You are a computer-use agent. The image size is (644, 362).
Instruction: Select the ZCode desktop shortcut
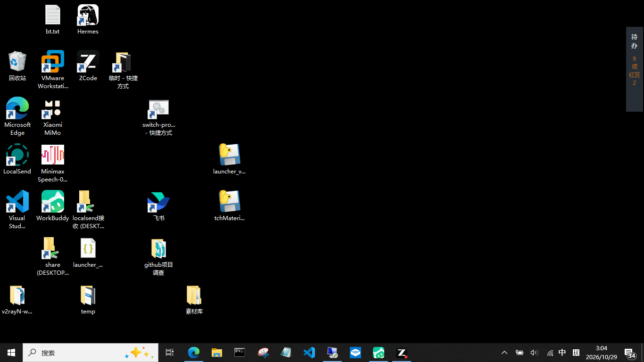(x=88, y=66)
